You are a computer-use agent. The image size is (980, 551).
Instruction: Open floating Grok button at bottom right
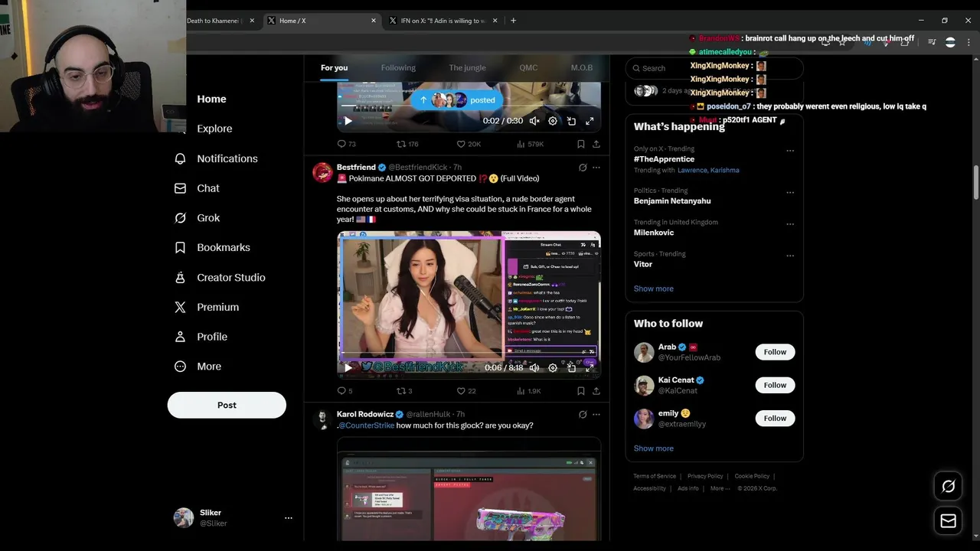[x=948, y=487]
